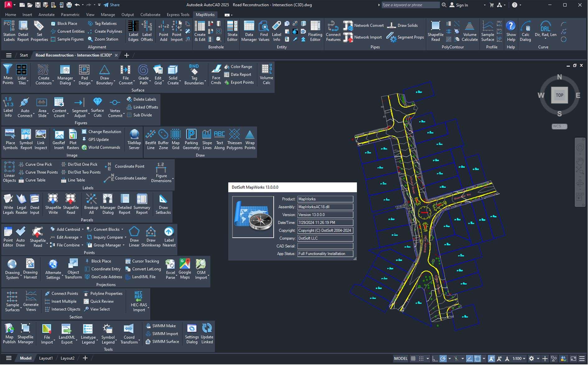Toggle polar tracking in status bar

point(443,358)
